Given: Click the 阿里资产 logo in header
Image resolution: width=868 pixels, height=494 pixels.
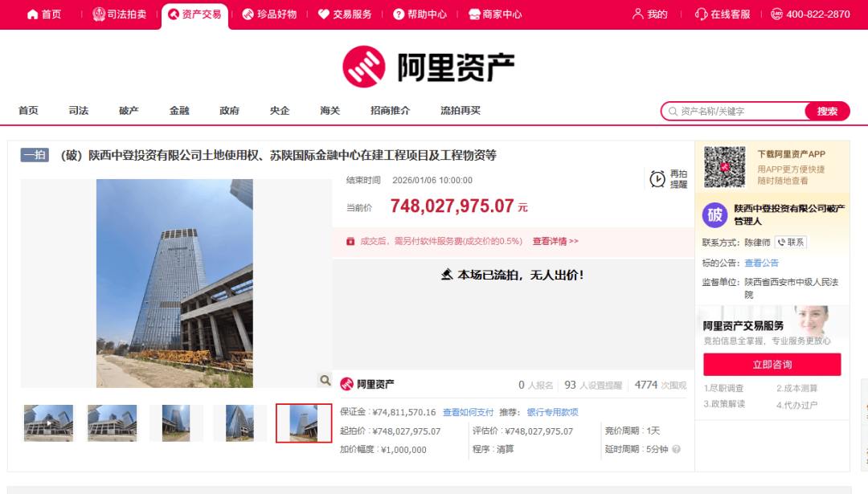Looking at the screenshot, I should [428, 67].
